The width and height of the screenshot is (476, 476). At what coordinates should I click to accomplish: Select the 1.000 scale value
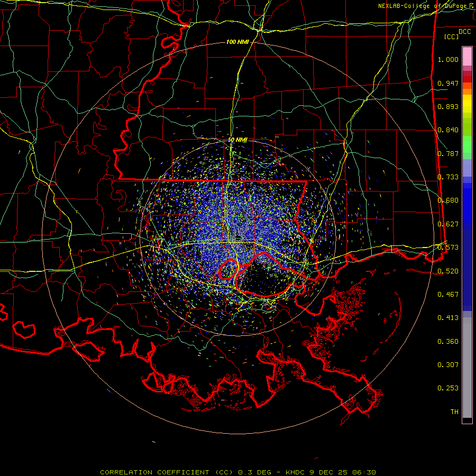point(448,59)
